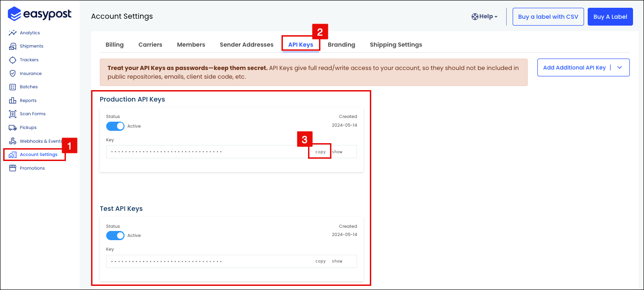Click the Pickups truck icon

point(13,128)
